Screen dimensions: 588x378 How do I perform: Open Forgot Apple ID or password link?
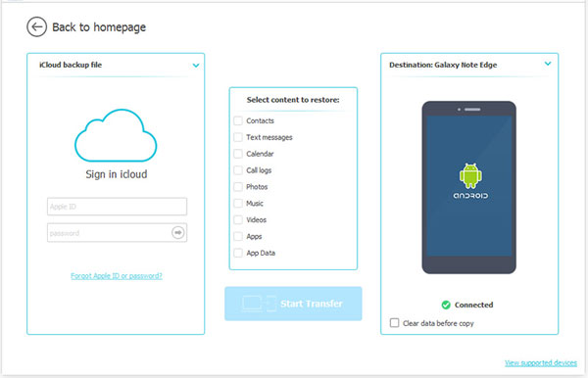(117, 276)
